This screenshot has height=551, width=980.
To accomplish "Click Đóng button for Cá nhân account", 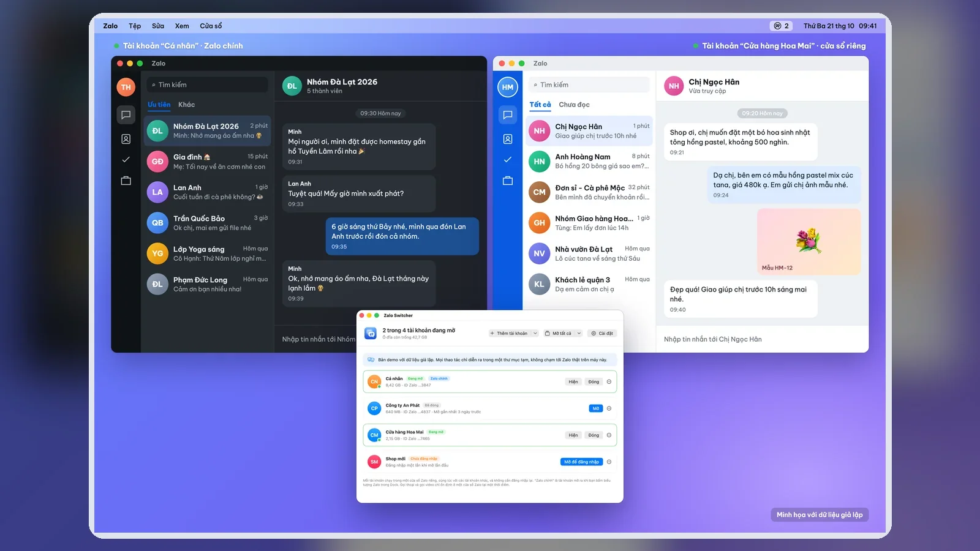I will (x=594, y=381).
